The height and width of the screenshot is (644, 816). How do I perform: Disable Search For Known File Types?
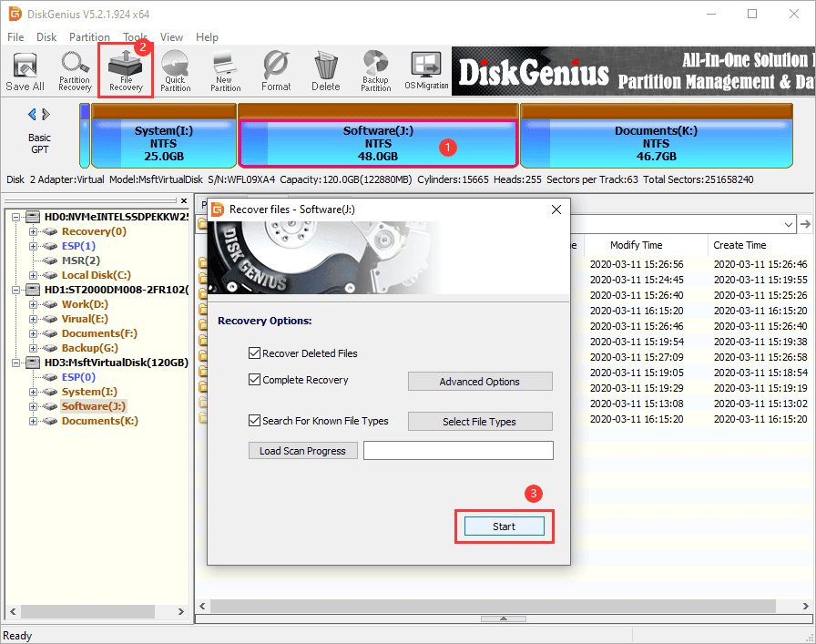(255, 421)
